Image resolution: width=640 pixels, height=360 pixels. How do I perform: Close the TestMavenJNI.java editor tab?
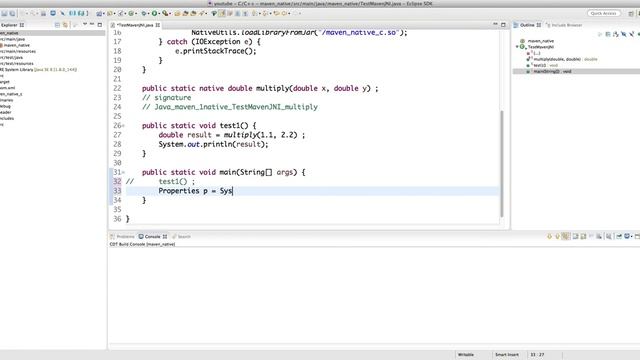click(x=158, y=25)
